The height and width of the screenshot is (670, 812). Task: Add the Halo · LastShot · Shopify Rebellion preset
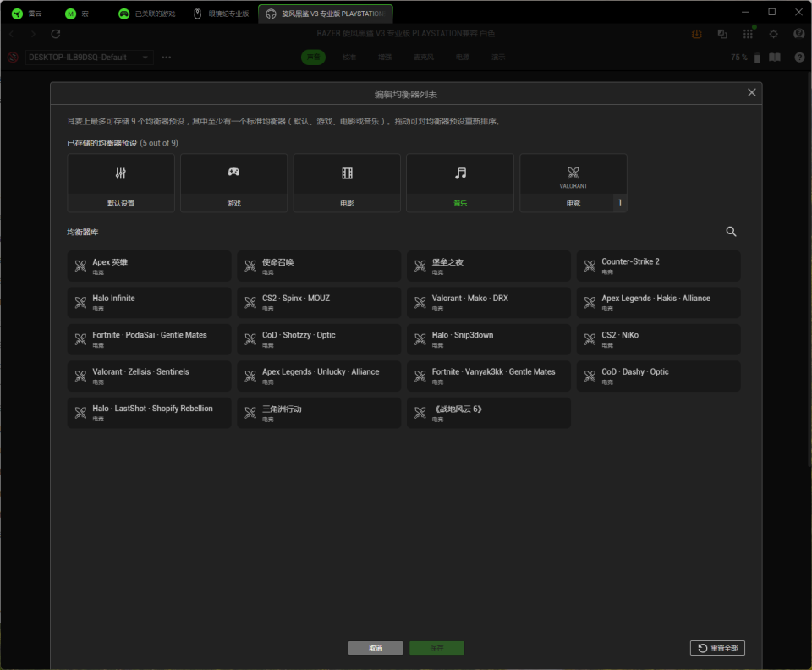[x=149, y=413]
